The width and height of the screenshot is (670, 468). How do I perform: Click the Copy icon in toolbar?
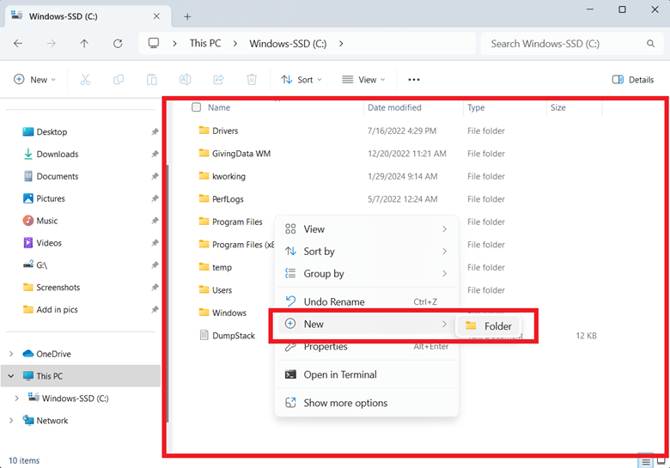pyautogui.click(x=119, y=80)
